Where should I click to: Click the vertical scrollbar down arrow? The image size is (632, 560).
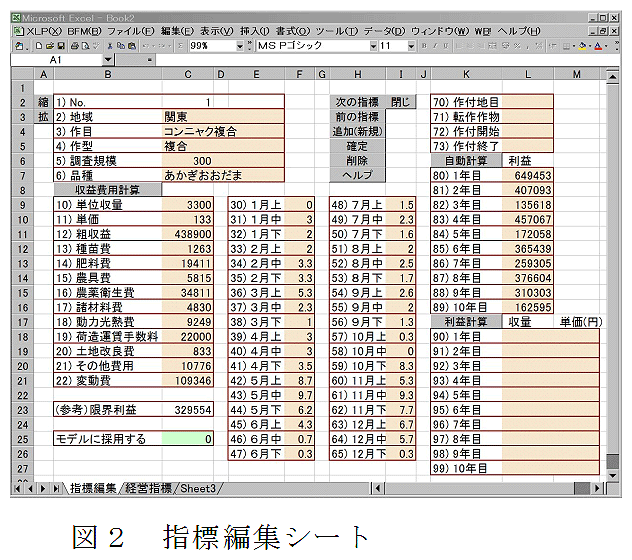pos(612,476)
